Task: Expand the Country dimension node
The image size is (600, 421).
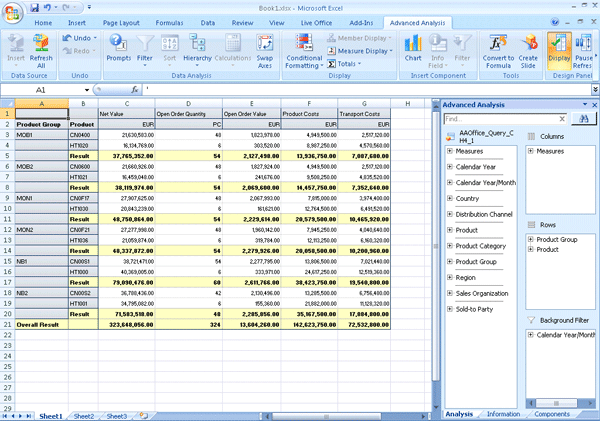Action: click(449, 198)
